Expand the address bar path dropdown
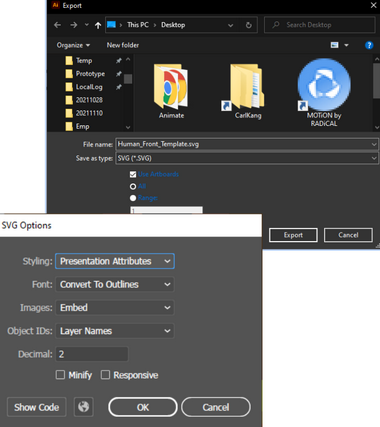 pyautogui.click(x=230, y=25)
